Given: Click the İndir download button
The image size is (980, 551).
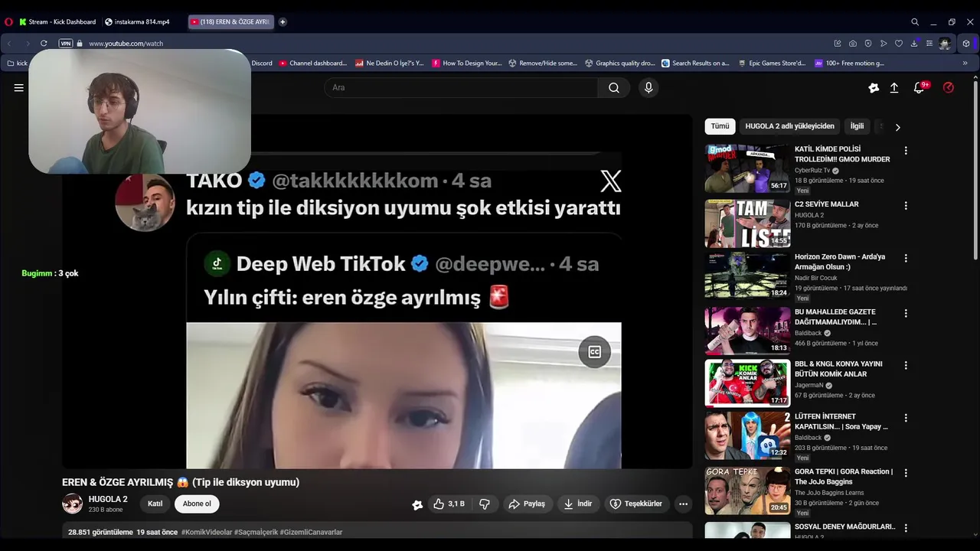Looking at the screenshot, I should [x=578, y=504].
